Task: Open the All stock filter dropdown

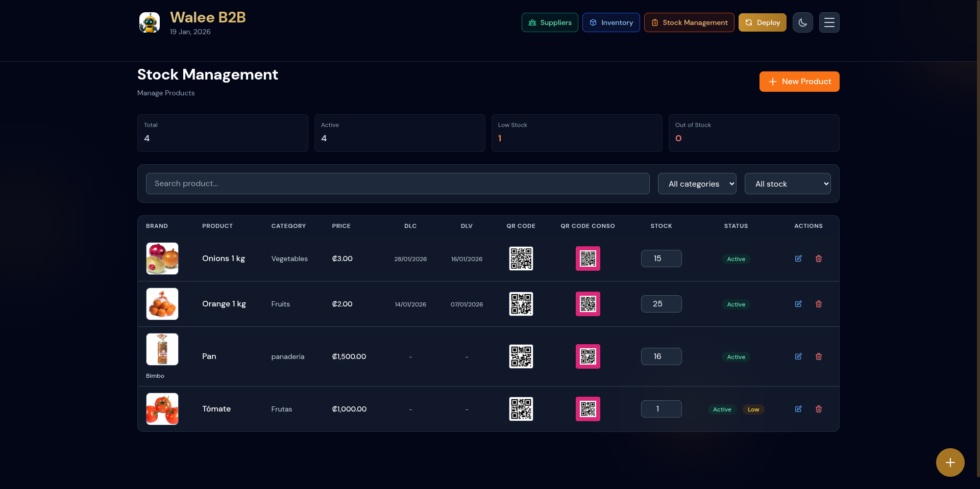Action: (788, 184)
